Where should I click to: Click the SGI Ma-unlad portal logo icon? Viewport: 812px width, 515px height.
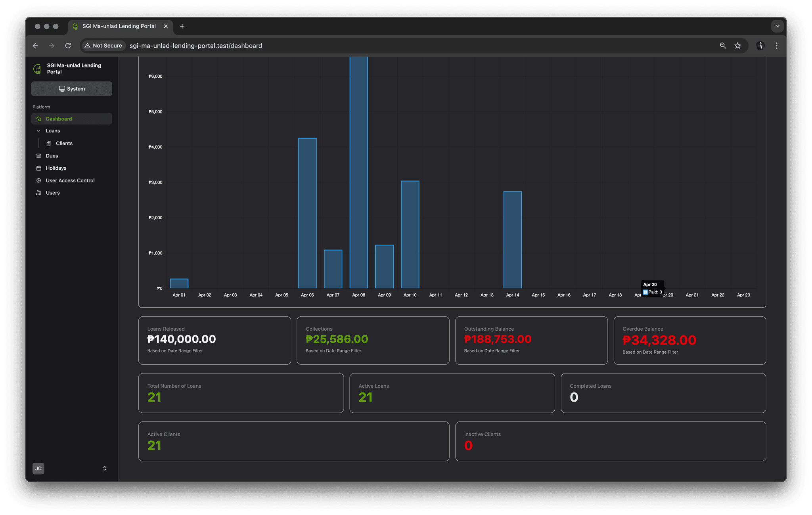pos(37,69)
